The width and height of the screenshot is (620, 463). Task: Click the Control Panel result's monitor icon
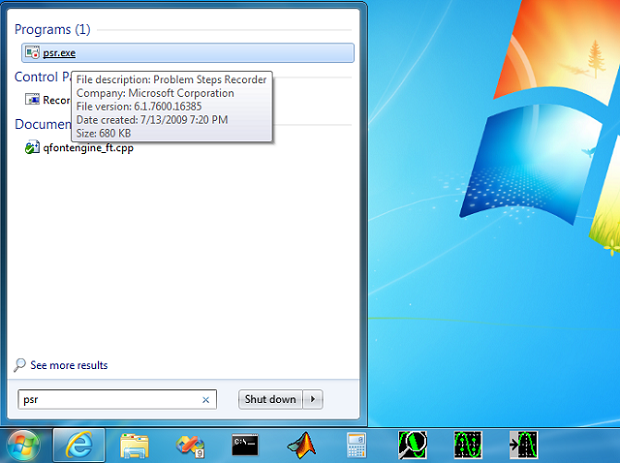coord(32,99)
